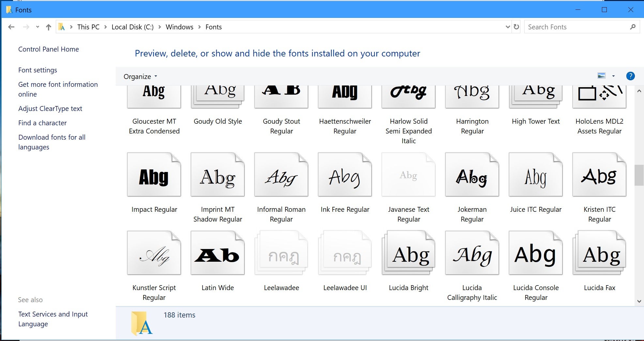Navigate to Local Disk (C:) breadcrumb
Image resolution: width=644 pixels, height=341 pixels.
click(132, 27)
